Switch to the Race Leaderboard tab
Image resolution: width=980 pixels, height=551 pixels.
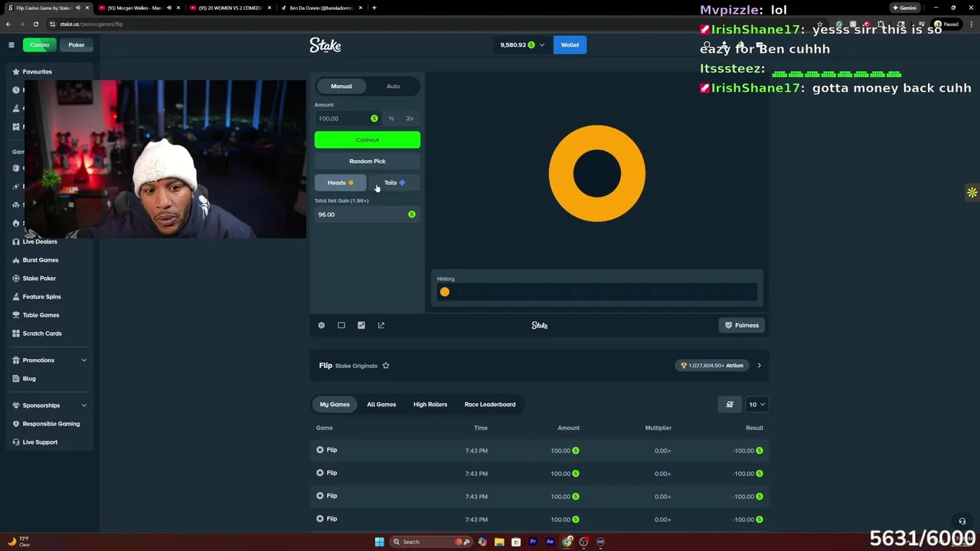[x=490, y=404]
